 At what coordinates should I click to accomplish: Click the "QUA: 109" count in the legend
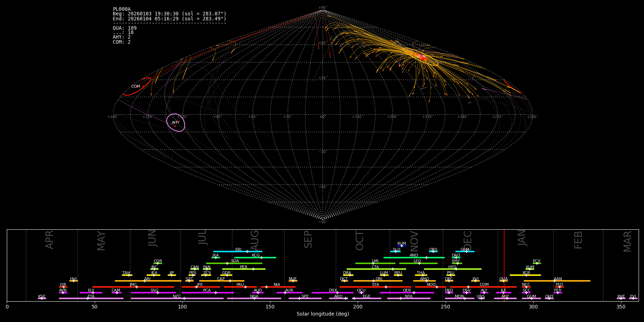click(125, 28)
